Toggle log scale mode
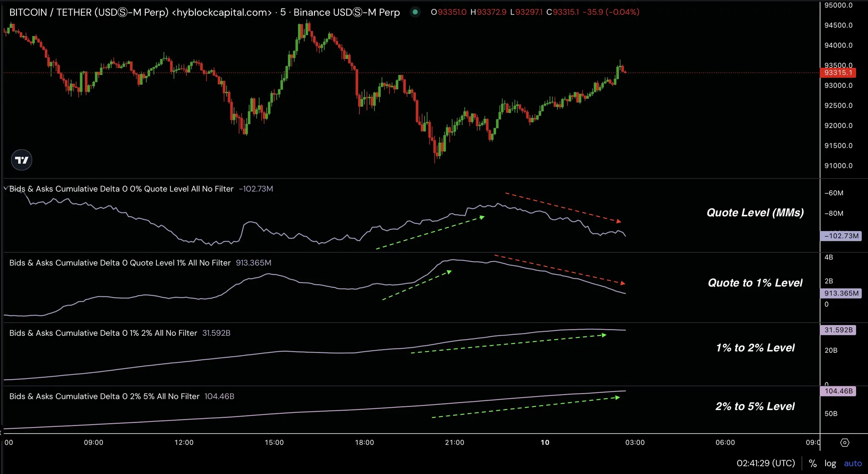Viewport: 868px width, 474px height. point(830,463)
